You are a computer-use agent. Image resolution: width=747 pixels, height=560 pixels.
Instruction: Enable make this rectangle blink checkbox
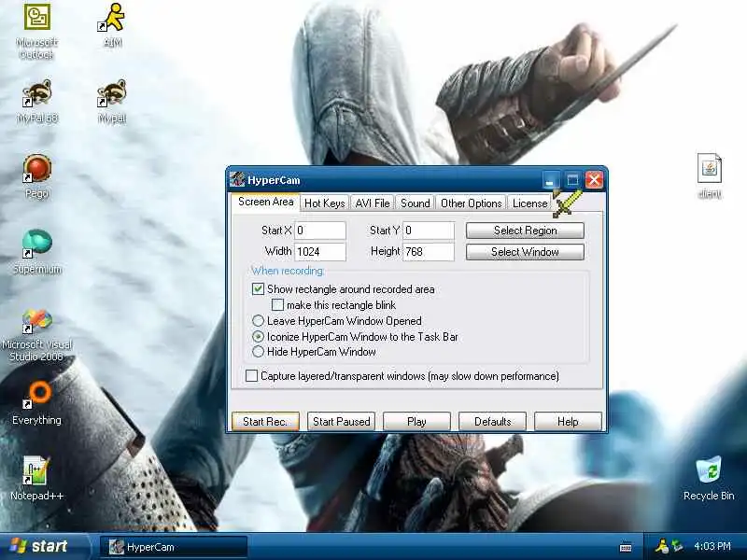pyautogui.click(x=277, y=305)
